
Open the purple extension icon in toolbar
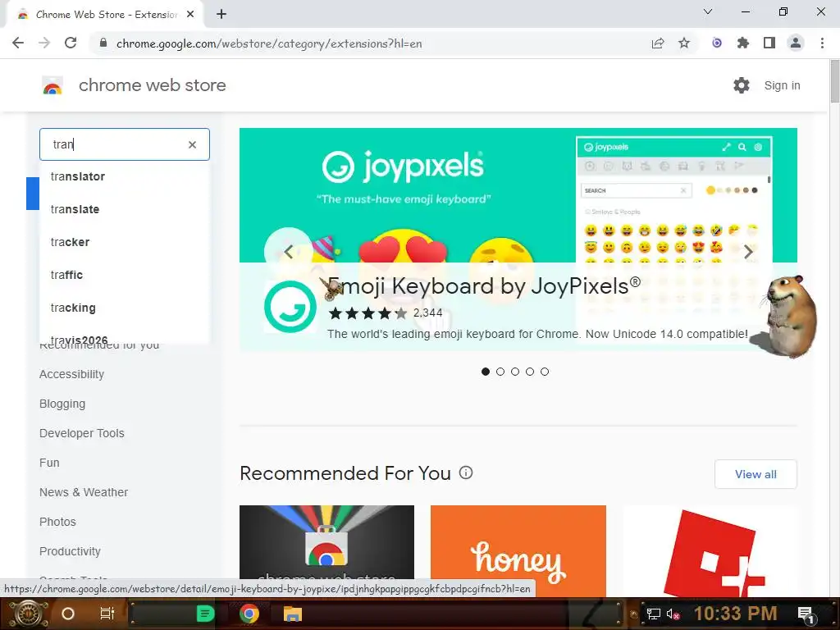[x=717, y=43]
